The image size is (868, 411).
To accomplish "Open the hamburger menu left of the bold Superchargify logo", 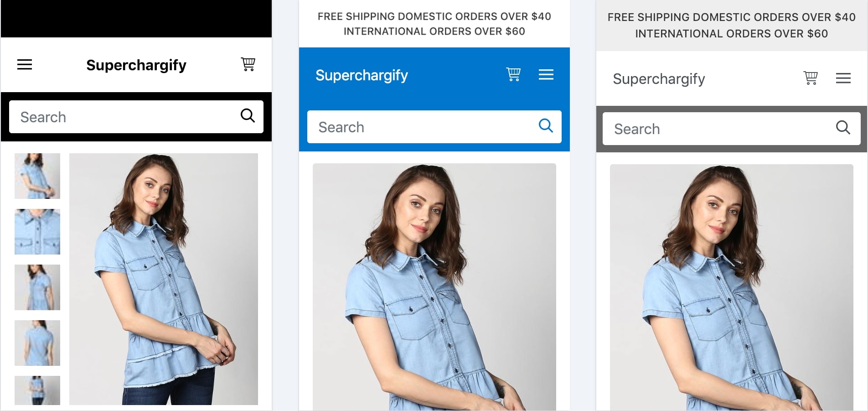I will pyautogui.click(x=25, y=65).
